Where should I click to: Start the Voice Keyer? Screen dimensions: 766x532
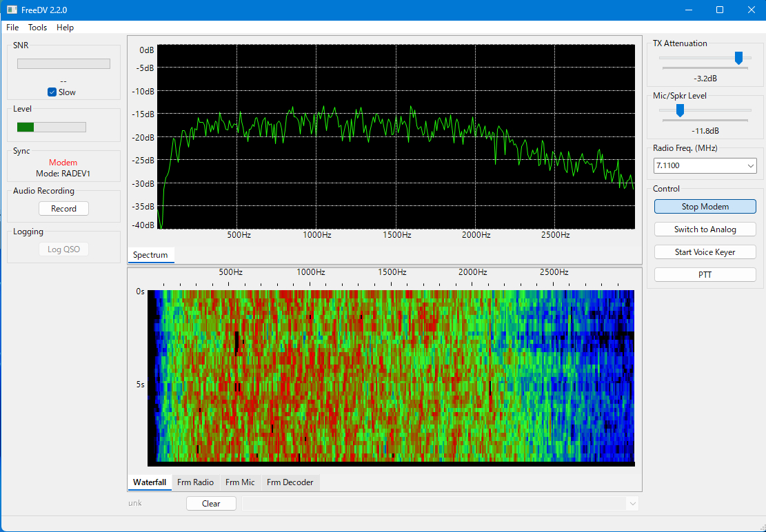pyautogui.click(x=705, y=252)
